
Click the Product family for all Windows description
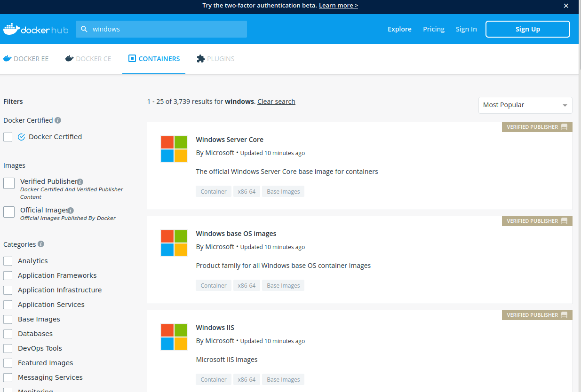(283, 266)
